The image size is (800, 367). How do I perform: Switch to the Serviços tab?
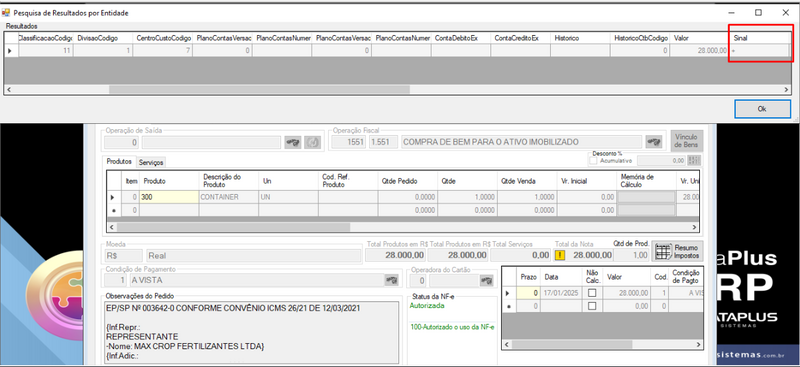coord(151,162)
